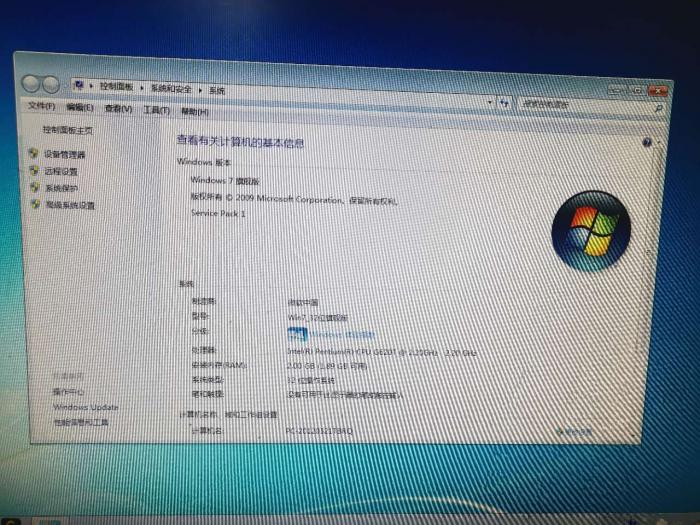Open the 系统保护 link
Viewport: 700px width, 525px height.
click(x=62, y=188)
